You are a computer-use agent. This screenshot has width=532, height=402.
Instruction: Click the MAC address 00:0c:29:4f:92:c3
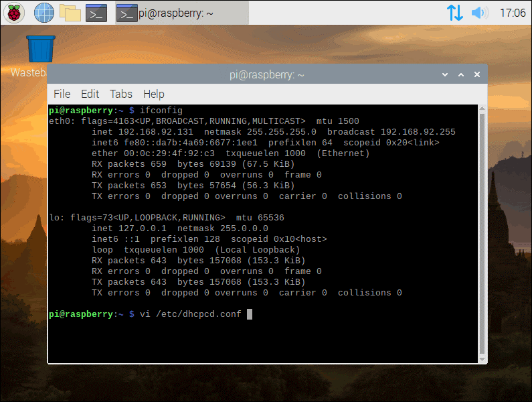(169, 153)
